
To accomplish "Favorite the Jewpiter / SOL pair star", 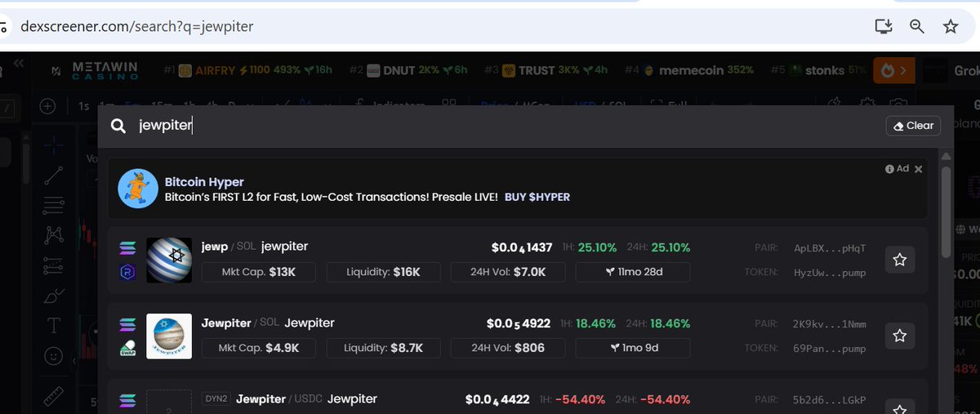I will click(900, 336).
